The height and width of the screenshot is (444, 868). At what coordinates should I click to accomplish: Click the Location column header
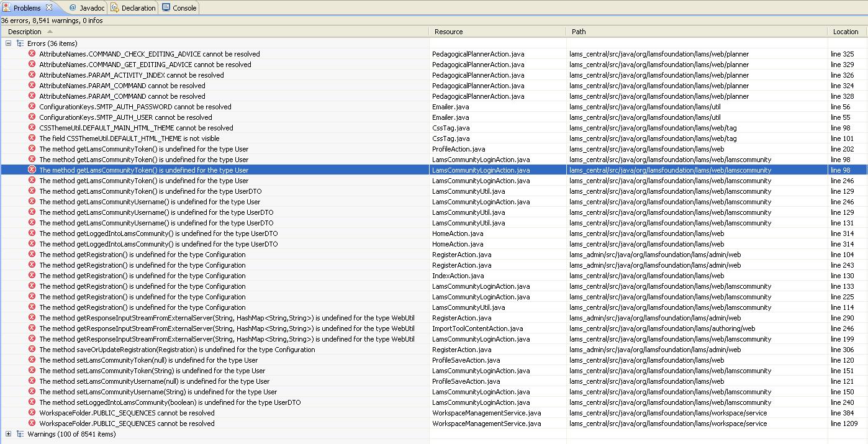pos(845,32)
